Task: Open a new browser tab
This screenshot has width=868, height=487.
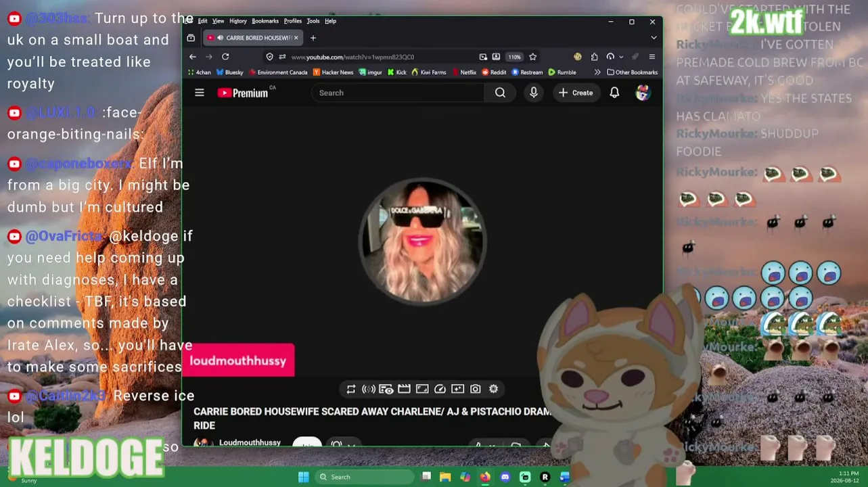Action: pos(313,38)
